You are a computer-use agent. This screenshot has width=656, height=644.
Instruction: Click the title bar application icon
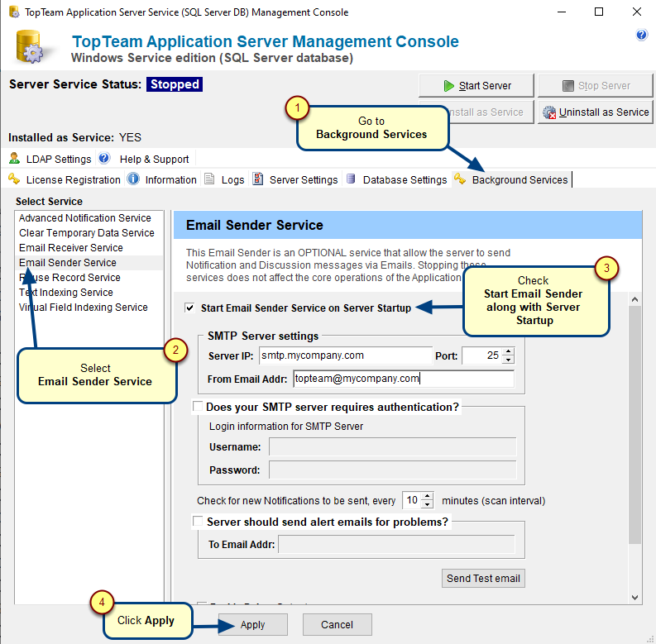tap(14, 12)
